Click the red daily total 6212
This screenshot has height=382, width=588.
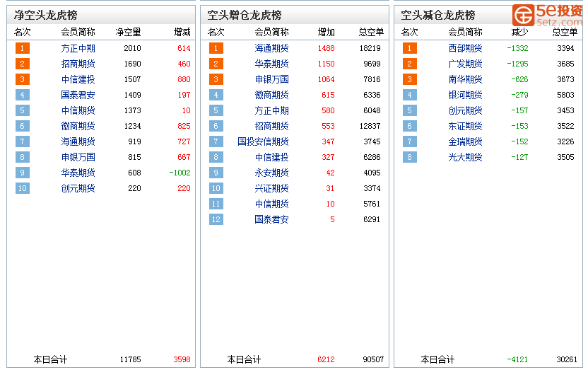(x=326, y=359)
